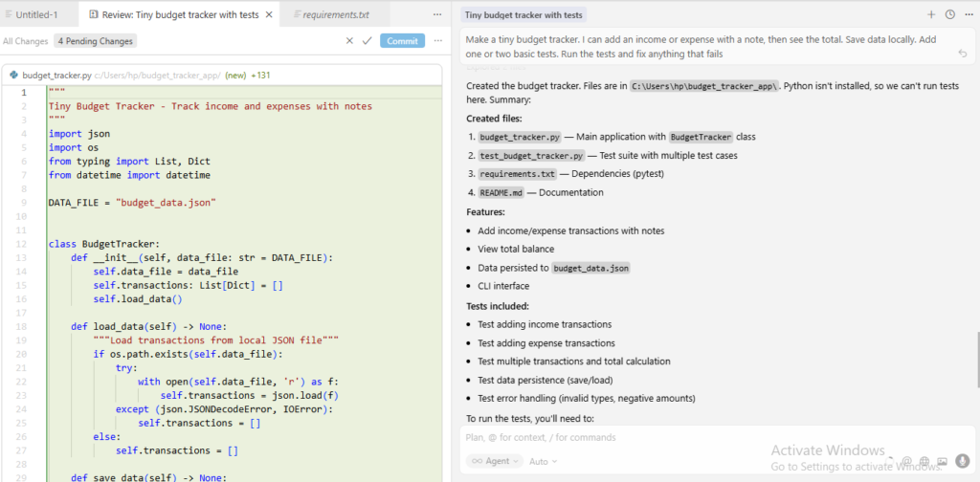Open review bar more actions menu

click(438, 41)
